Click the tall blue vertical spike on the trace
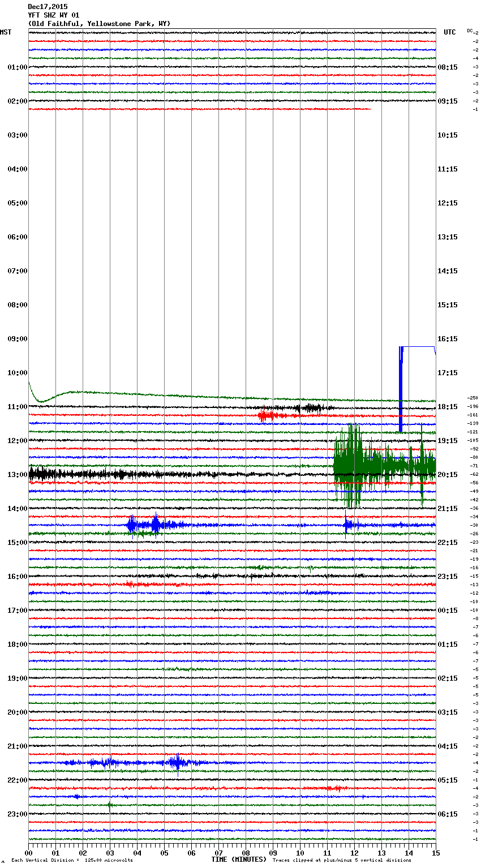This screenshot has width=481, height=868. [x=401, y=390]
